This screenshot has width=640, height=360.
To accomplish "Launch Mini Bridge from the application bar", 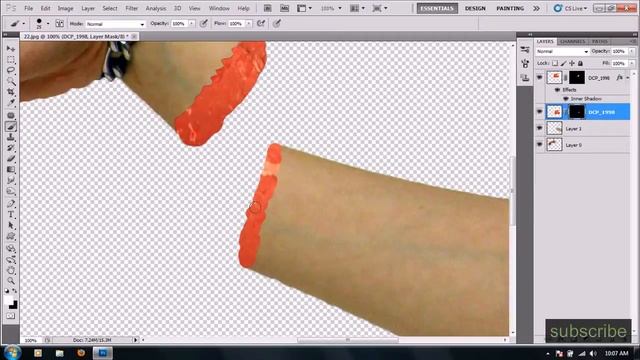I will tap(284, 8).
